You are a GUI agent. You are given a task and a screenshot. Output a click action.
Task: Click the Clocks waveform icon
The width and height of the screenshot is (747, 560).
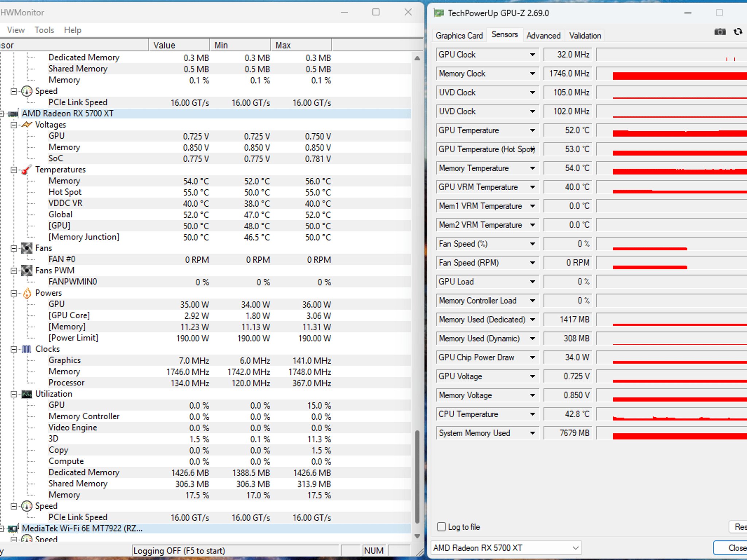tap(27, 349)
